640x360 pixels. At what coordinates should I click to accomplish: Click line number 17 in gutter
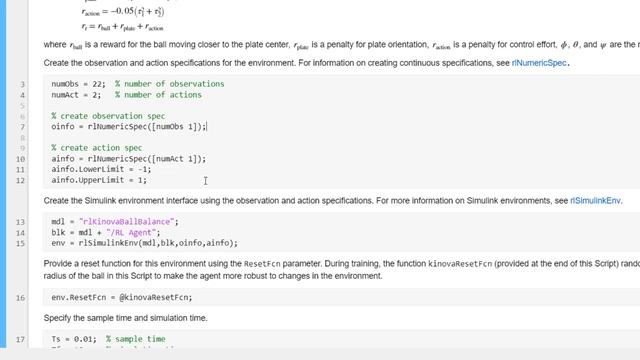[x=20, y=340]
